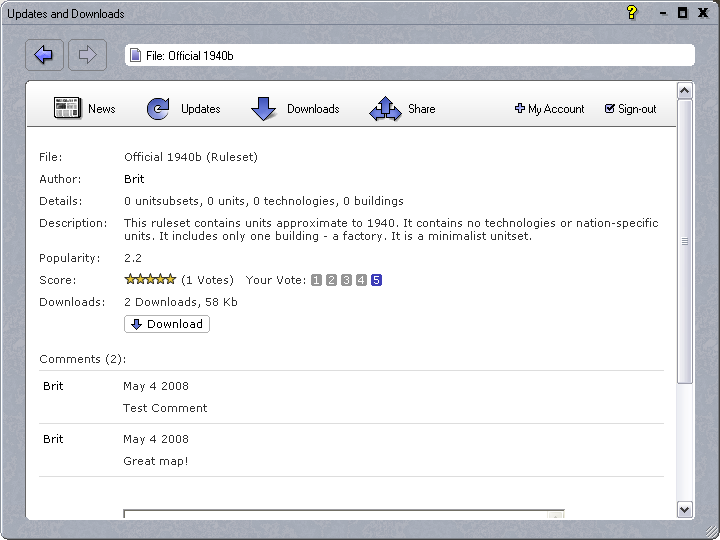Open the Downloads tab label

[x=313, y=109]
